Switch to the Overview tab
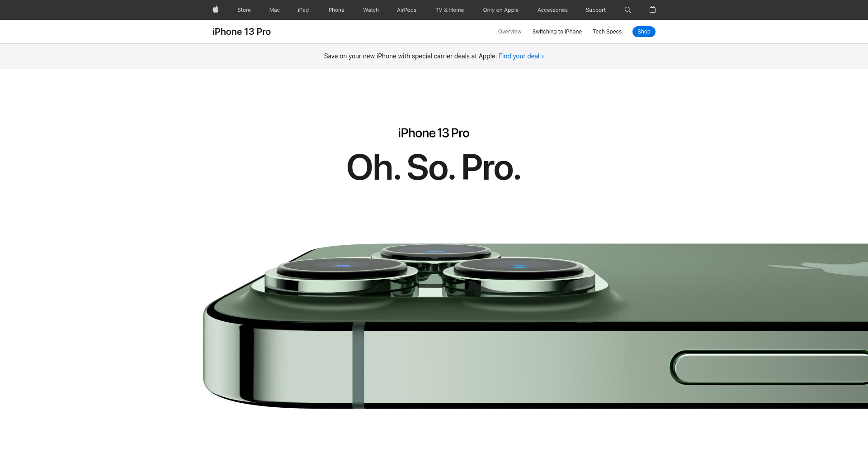This screenshot has width=868, height=467. tap(509, 32)
